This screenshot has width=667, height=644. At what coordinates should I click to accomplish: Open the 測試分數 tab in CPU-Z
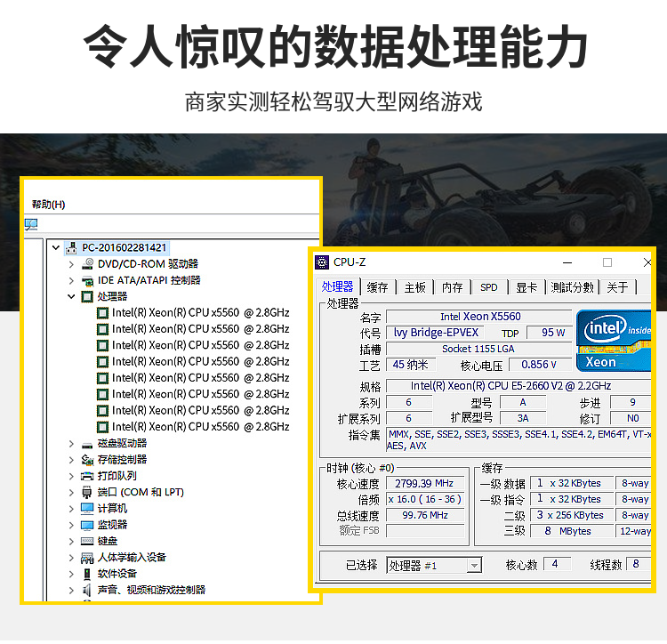tap(573, 287)
